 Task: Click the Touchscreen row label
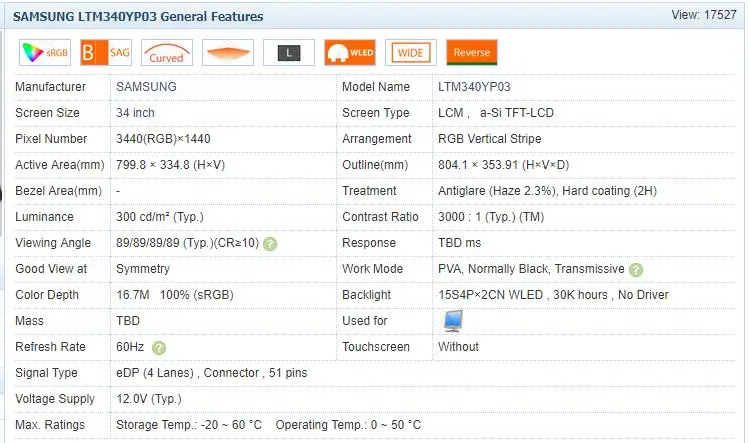376,347
